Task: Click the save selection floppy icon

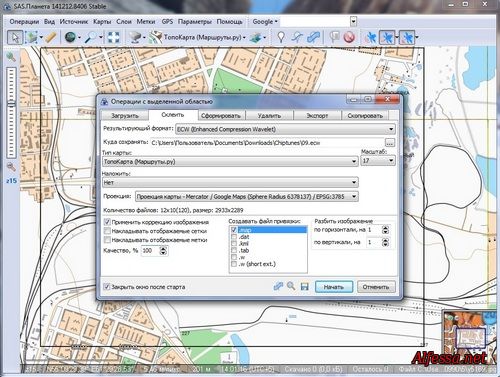Action: coord(304,287)
